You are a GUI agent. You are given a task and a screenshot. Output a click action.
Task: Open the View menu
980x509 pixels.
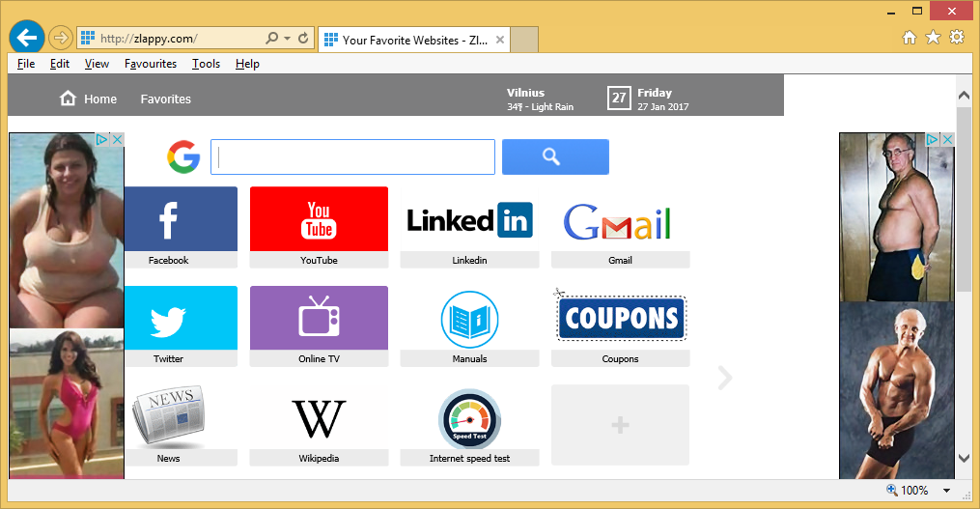97,64
